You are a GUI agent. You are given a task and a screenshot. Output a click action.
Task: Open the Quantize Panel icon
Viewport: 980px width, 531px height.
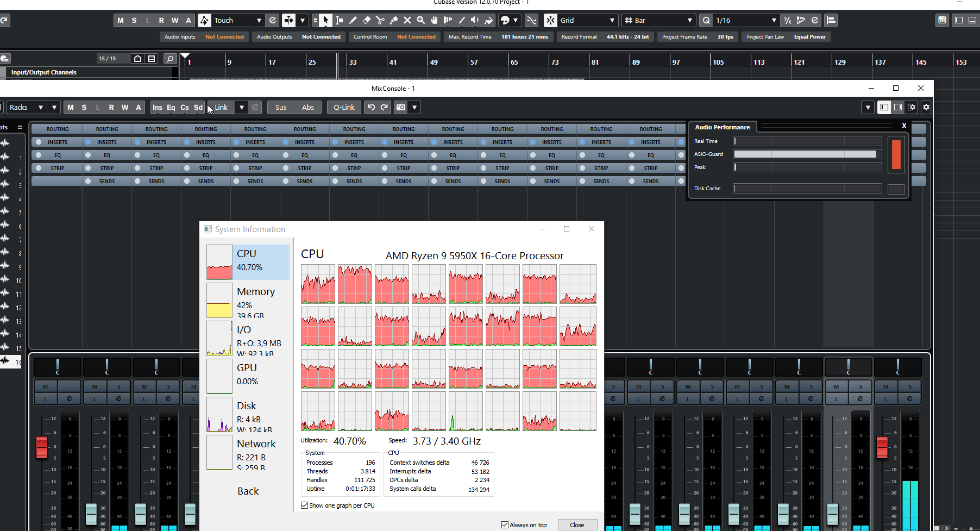click(814, 21)
